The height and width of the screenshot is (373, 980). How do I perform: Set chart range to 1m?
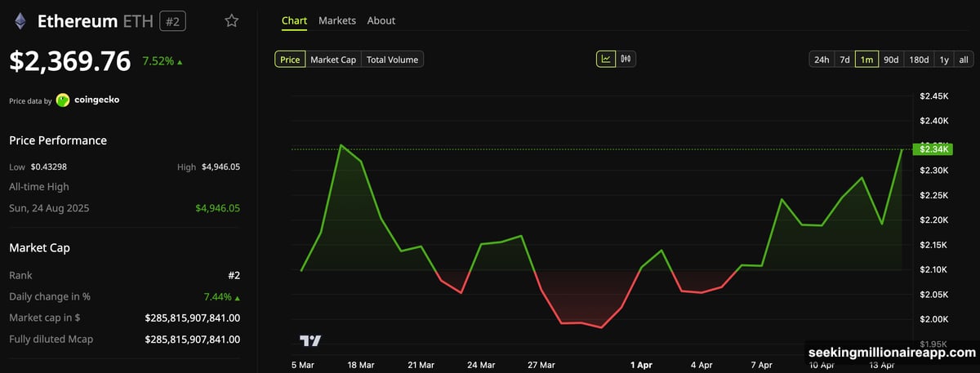coord(866,60)
